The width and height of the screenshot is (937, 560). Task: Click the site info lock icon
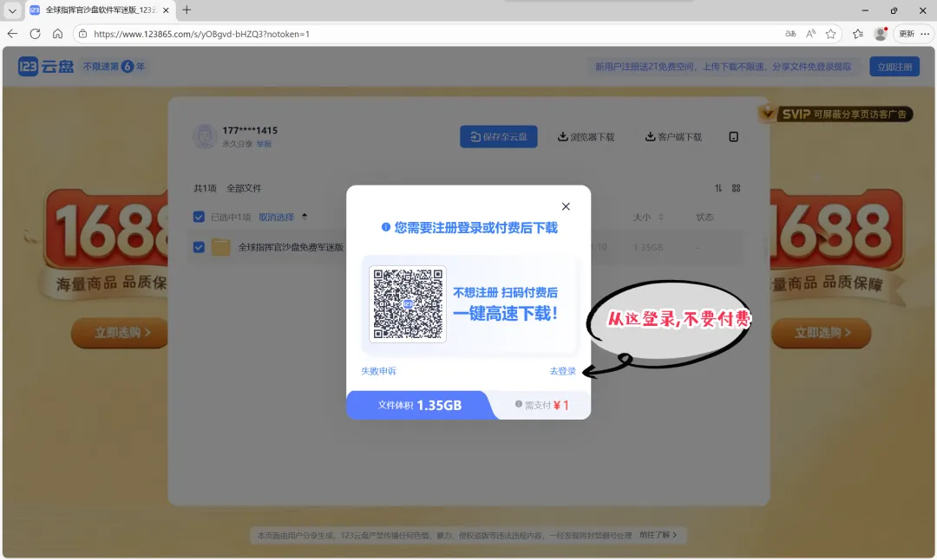pyautogui.click(x=83, y=34)
